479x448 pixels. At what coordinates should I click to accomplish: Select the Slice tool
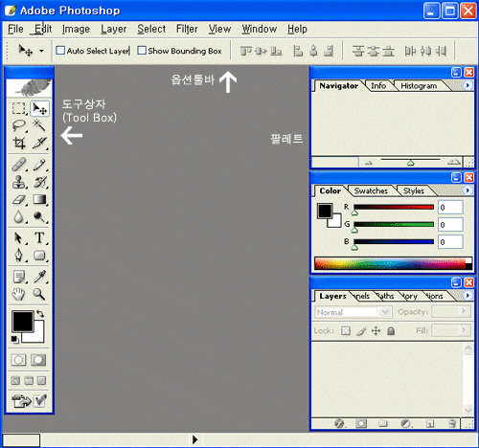tap(39, 143)
